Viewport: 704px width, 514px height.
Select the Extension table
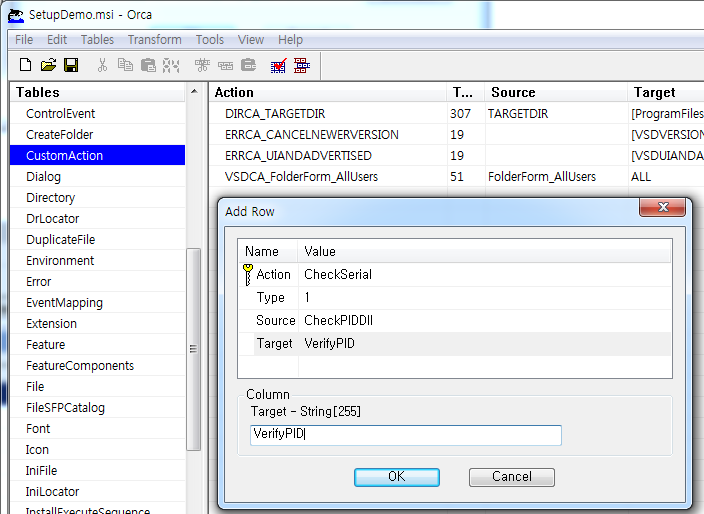tap(97, 324)
